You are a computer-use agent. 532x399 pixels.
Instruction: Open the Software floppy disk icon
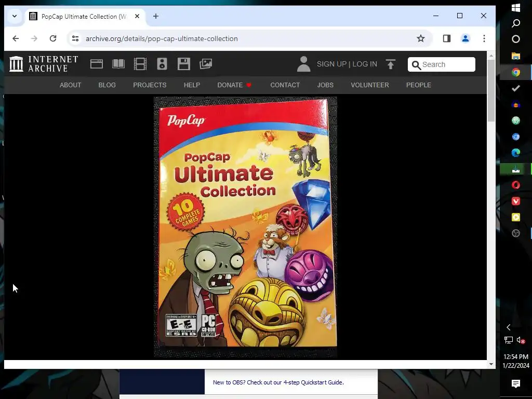[183, 64]
